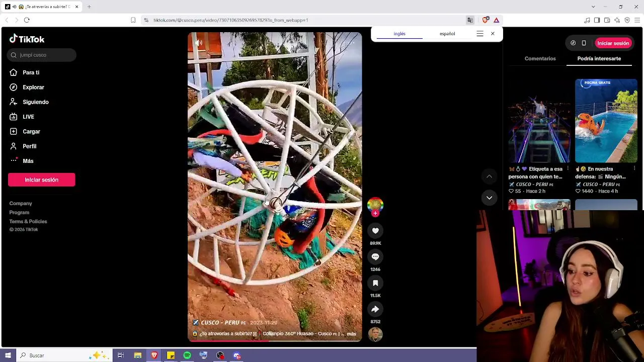644x362 pixels.
Task: Open CUSCO - PERU creator name on video
Action: pos(220,323)
